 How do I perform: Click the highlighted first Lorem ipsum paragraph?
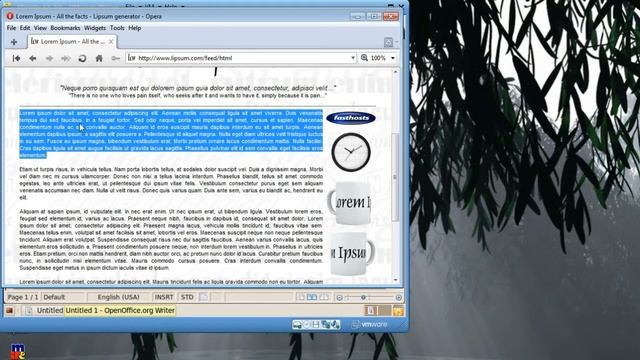click(x=171, y=134)
